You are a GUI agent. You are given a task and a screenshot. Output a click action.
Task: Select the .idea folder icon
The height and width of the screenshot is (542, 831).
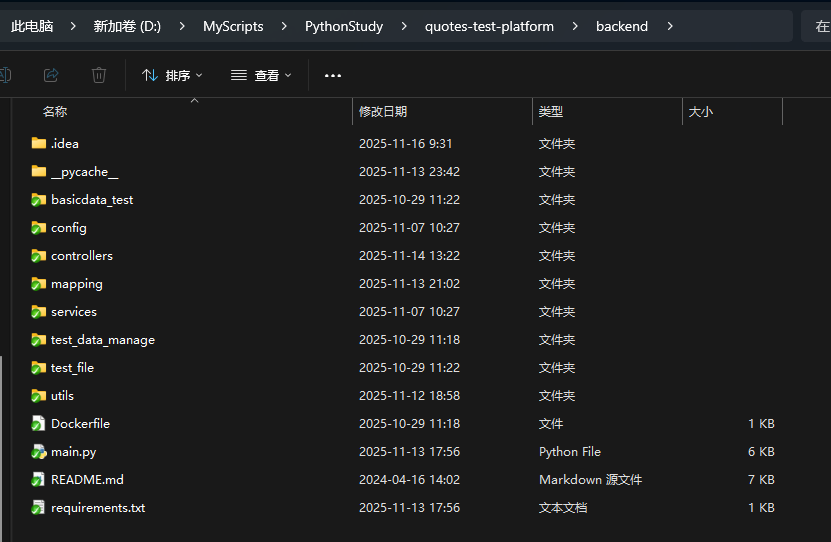coord(39,143)
